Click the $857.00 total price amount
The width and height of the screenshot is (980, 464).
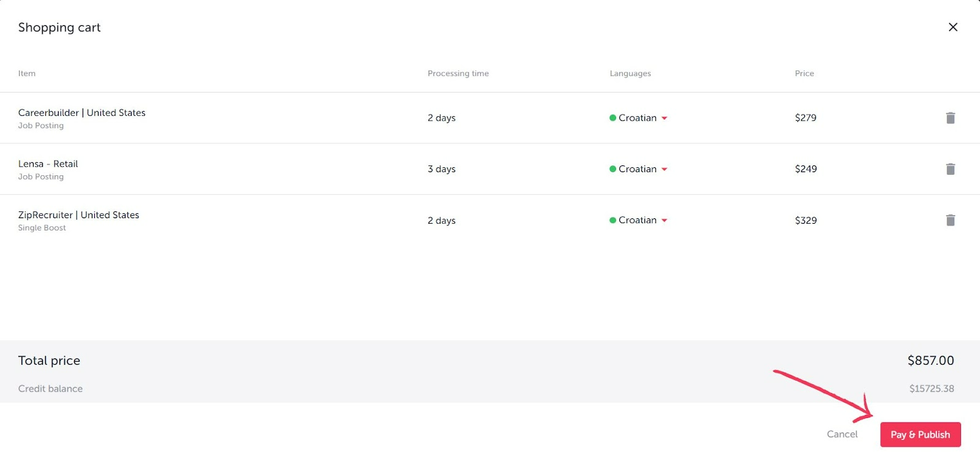click(x=930, y=360)
